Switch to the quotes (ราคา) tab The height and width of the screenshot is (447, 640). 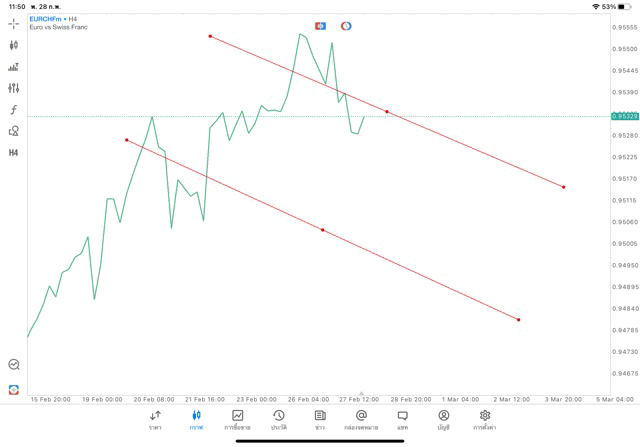(155, 419)
